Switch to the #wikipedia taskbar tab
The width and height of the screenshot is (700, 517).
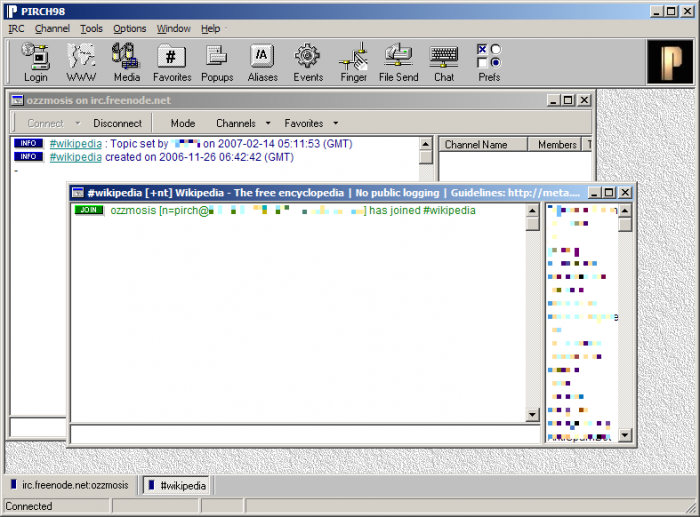click(x=178, y=485)
